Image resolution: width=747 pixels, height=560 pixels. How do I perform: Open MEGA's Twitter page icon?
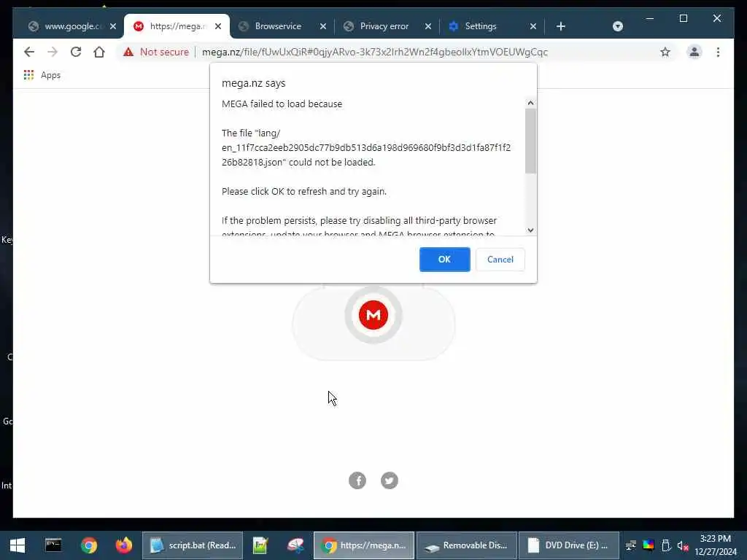coord(390,481)
